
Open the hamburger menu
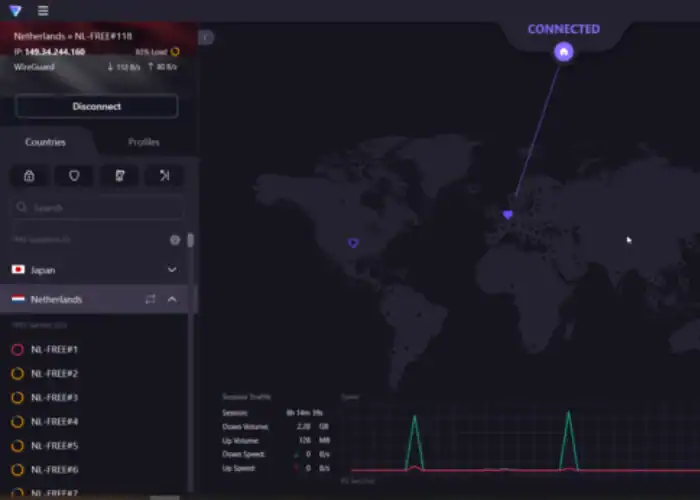[x=43, y=11]
